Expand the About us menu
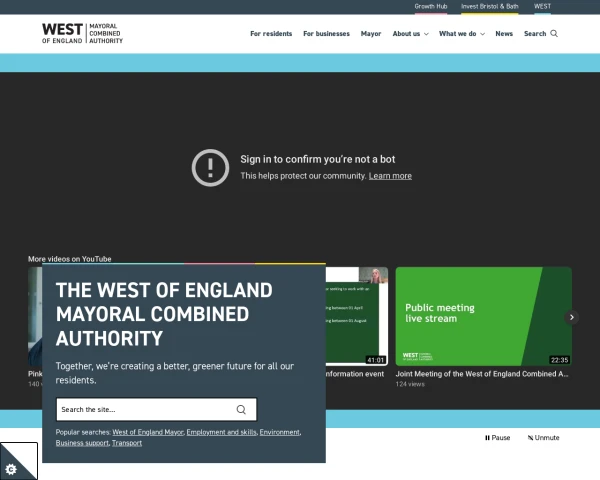Screen dimensions: 600x480 point(410,34)
